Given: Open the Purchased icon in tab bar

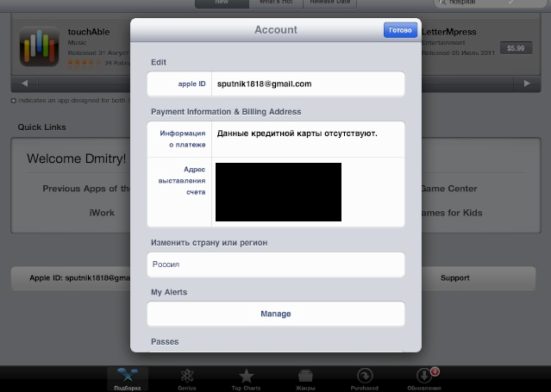Looking at the screenshot, I should pos(364,377).
